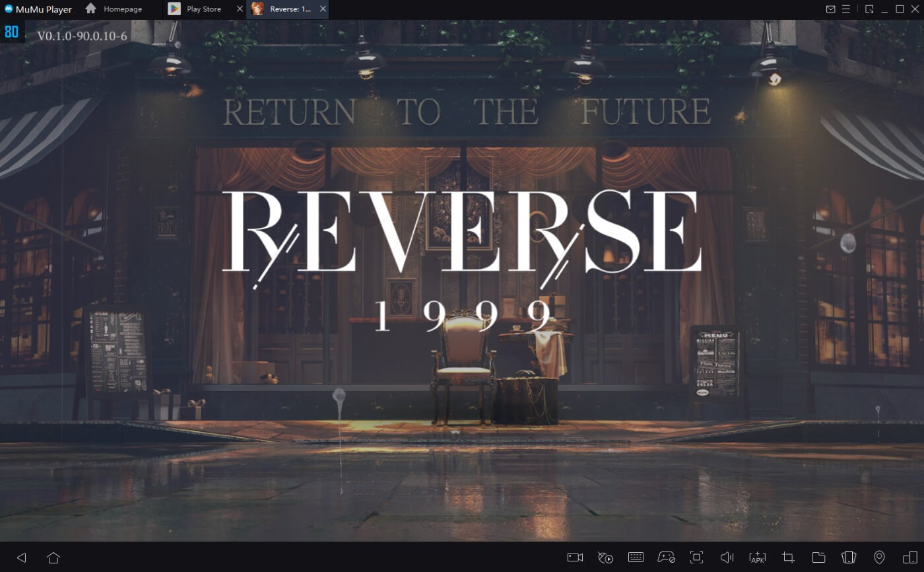
Task: Maximize the MuMu Player window
Action: [900, 9]
